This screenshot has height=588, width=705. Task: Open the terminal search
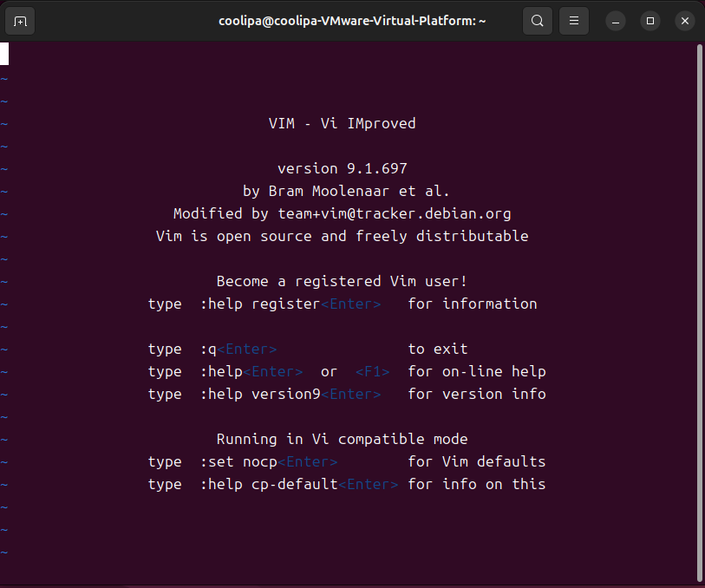point(538,21)
